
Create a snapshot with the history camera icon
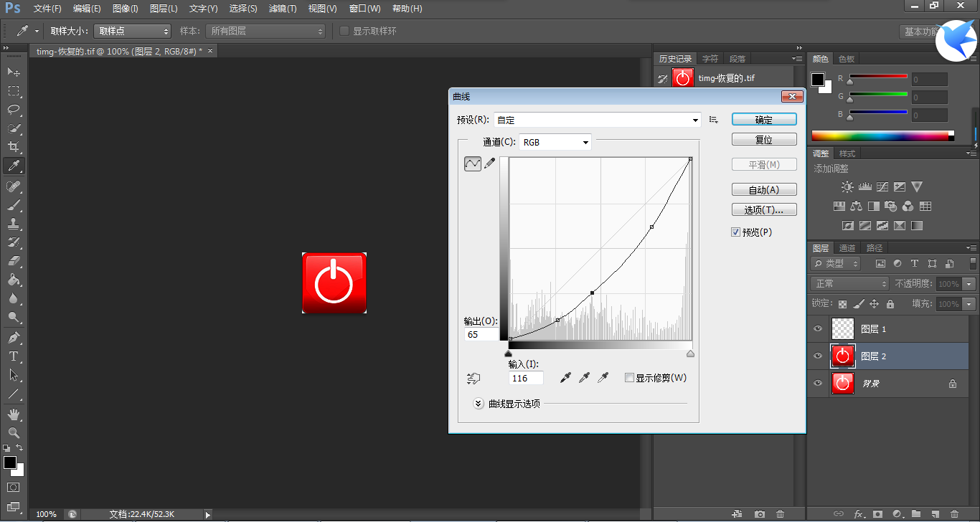pyautogui.click(x=760, y=514)
